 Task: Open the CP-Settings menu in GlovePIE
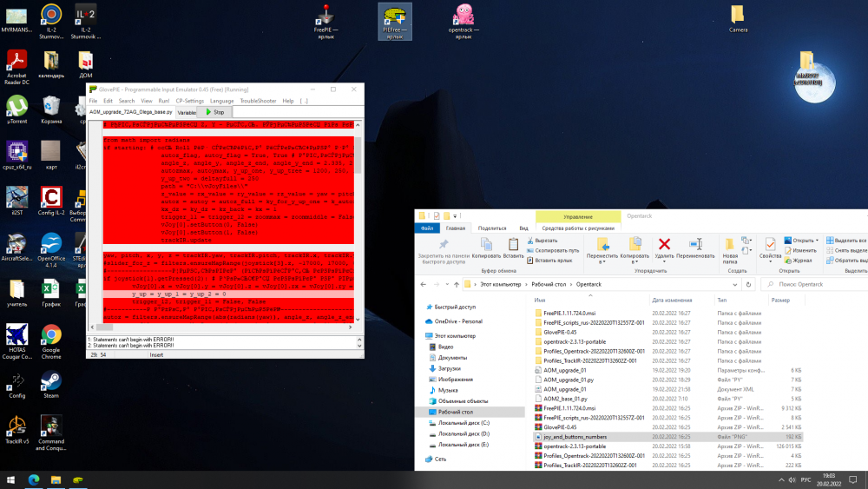(189, 101)
